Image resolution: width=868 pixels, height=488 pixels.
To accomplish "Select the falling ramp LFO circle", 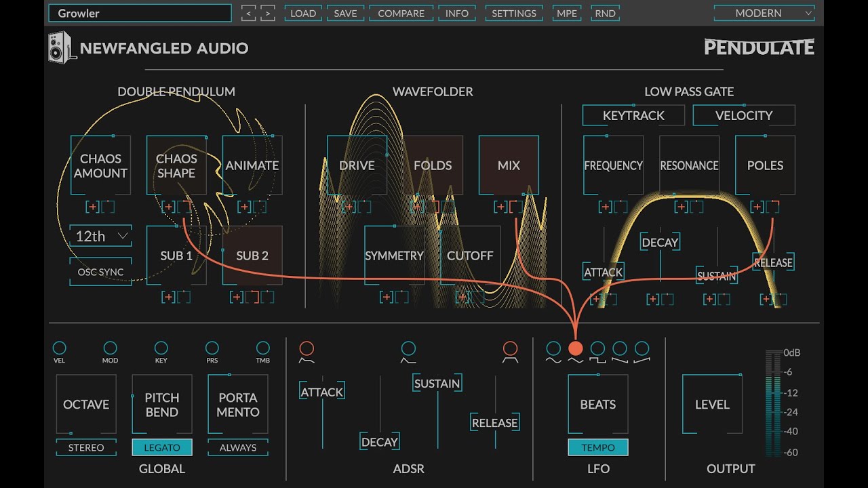I will (x=620, y=348).
